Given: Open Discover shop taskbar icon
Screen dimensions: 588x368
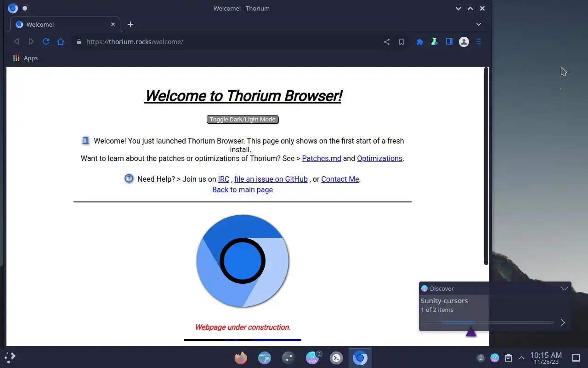Looking at the screenshot, I should point(312,358).
